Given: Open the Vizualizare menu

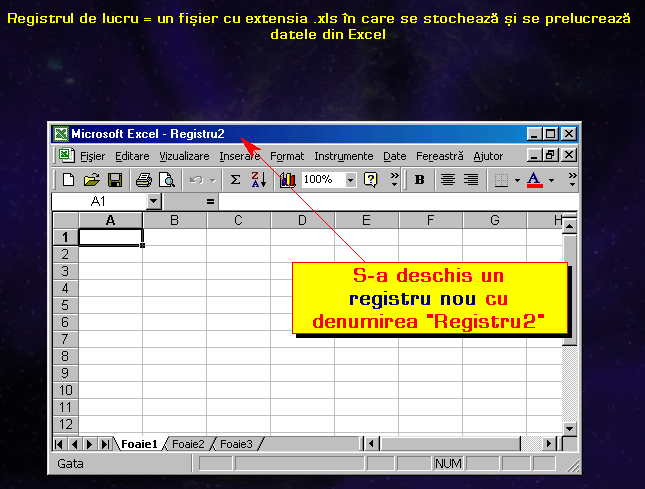Looking at the screenshot, I should 184,156.
